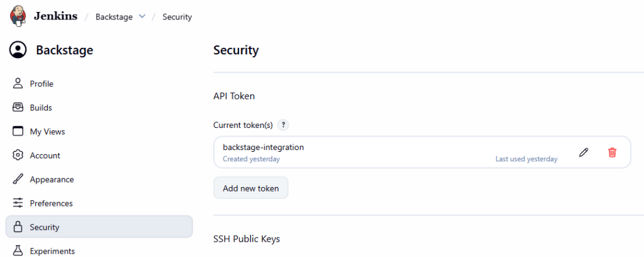
Task: Open the Backstage breadcrumb link
Action: pos(114,17)
